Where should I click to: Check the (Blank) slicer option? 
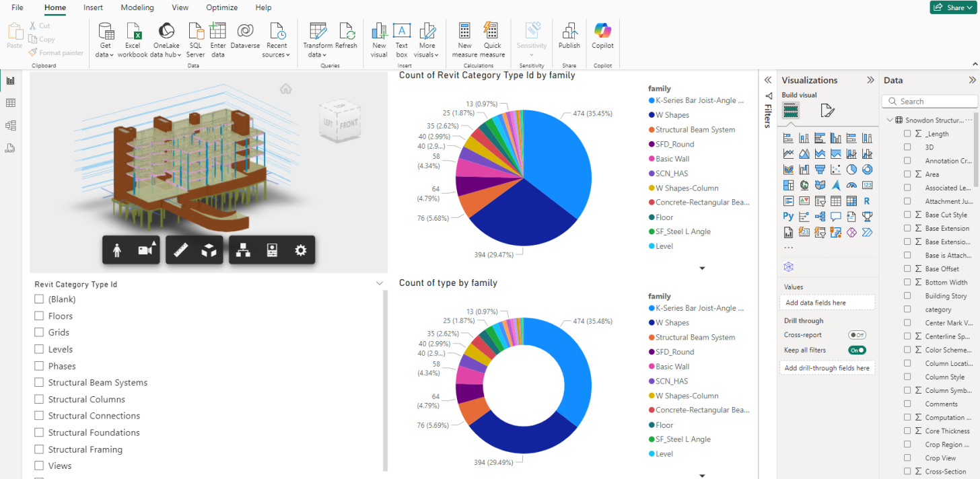39,299
